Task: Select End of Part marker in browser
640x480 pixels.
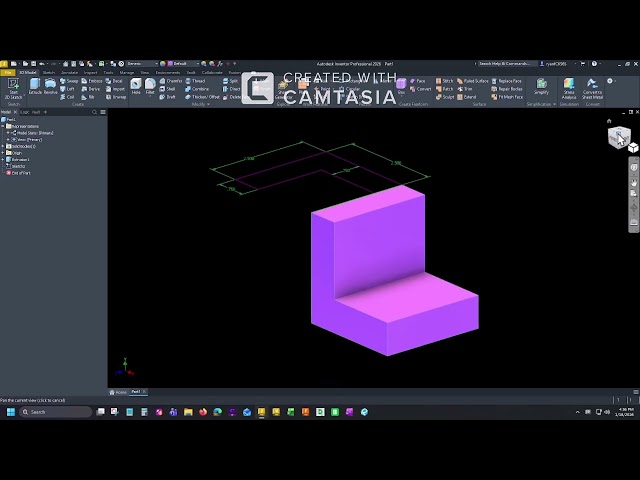Action: pos(18,173)
